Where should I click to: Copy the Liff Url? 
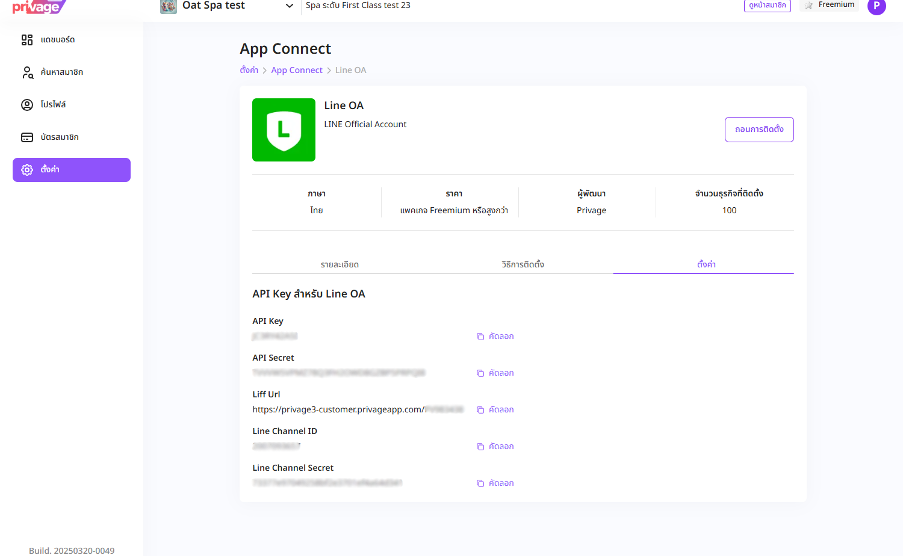[495, 410]
